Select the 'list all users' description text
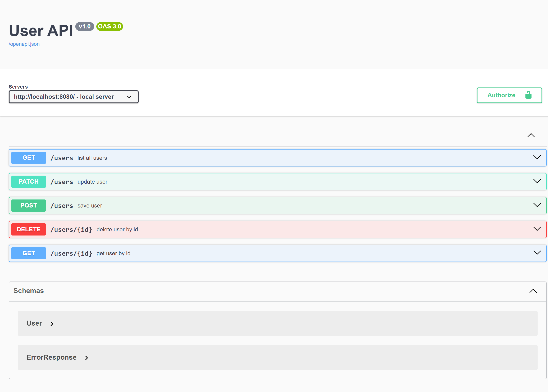 (x=92, y=158)
